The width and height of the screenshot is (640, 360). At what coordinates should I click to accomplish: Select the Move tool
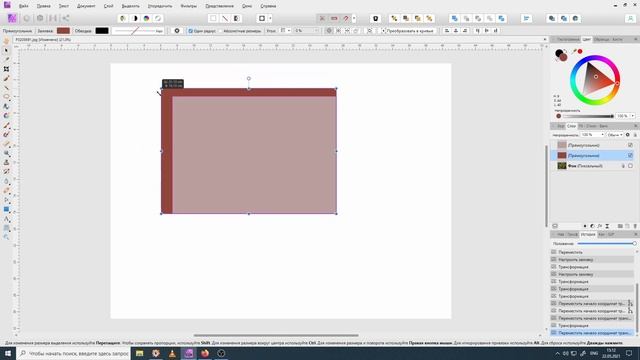6,50
